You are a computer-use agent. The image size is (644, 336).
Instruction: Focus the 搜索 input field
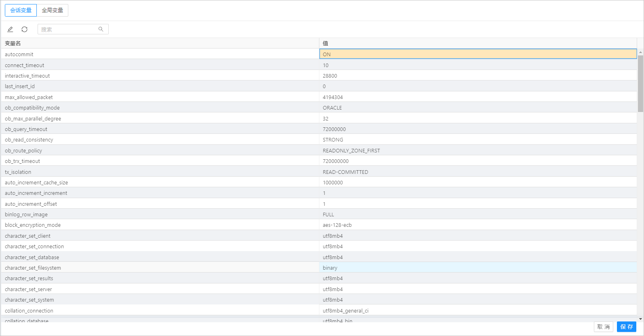tap(68, 30)
